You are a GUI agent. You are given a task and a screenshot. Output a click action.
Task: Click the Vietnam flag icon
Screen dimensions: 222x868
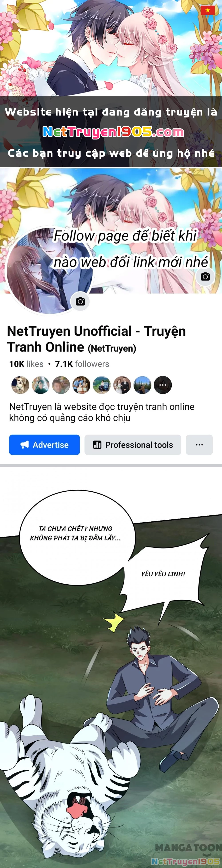[208, 10]
